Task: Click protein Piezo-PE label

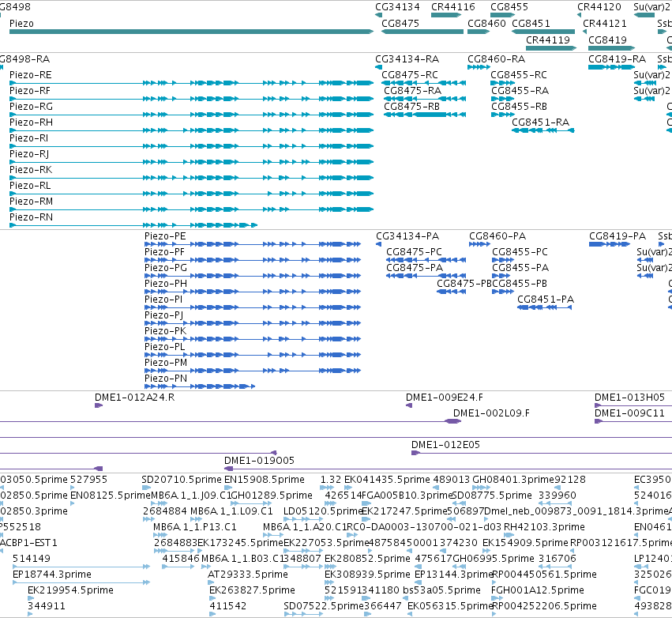Action: pos(165,236)
